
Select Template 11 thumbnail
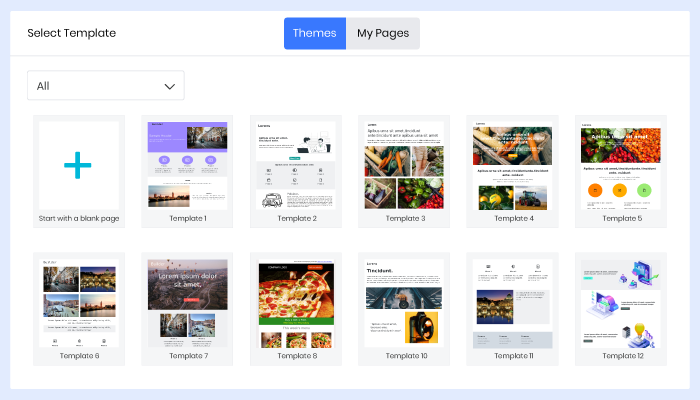pyautogui.click(x=513, y=302)
